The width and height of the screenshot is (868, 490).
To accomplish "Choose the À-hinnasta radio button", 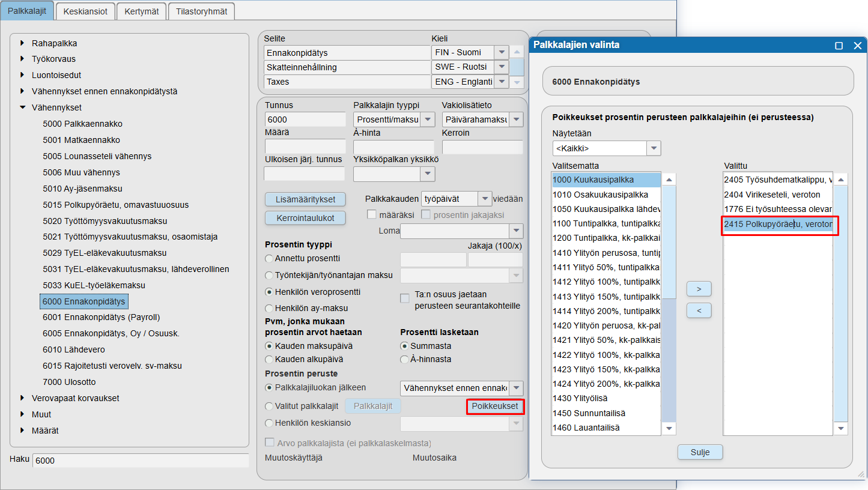I will point(404,359).
